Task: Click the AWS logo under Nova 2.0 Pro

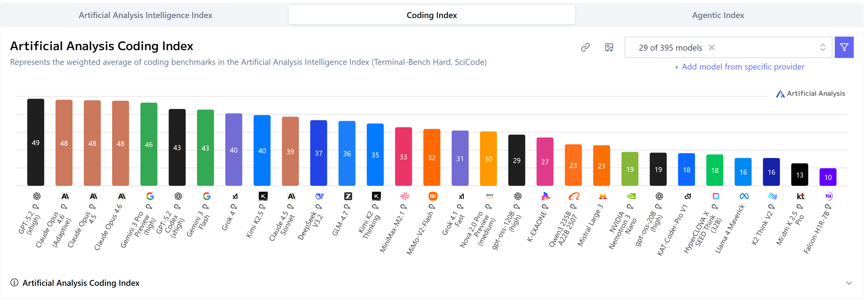Action: tap(489, 195)
